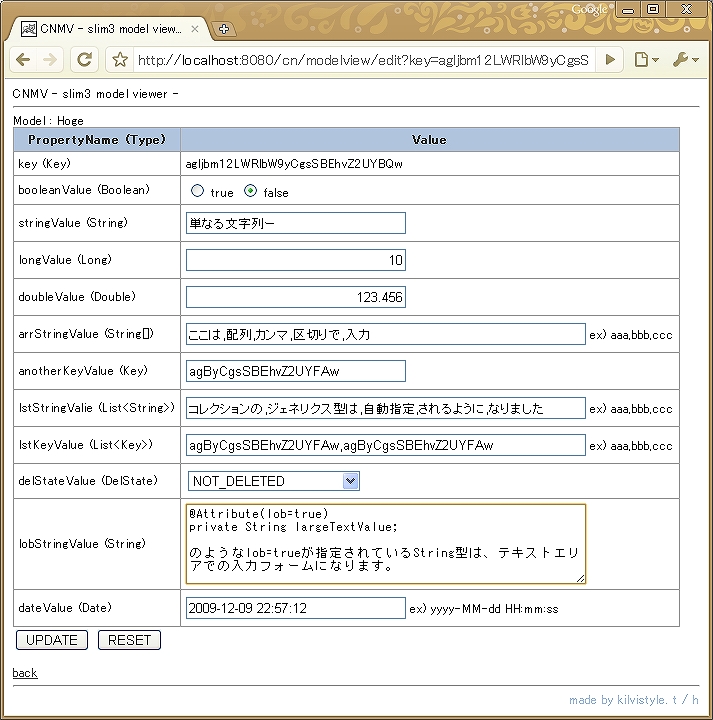Click the 'ex) yyyy-MM-dd HH:mm:ss' hint
The image size is (713, 720).
point(484,609)
